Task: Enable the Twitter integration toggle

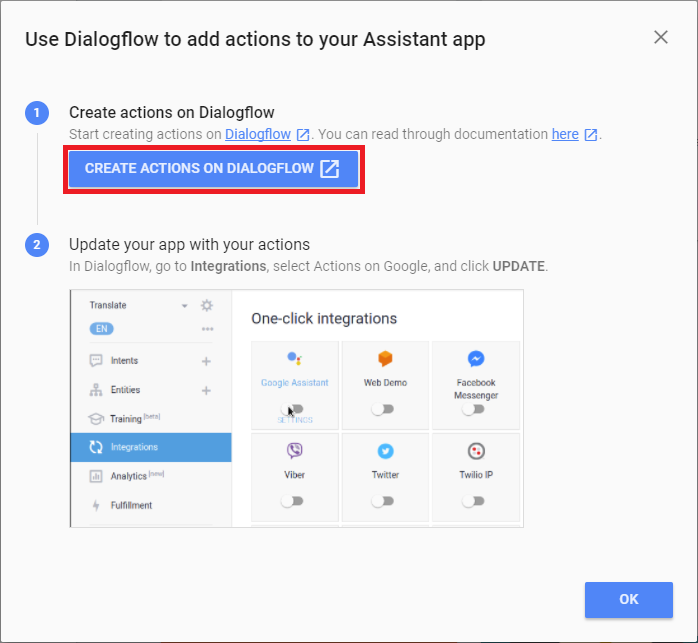Action: pos(383,501)
